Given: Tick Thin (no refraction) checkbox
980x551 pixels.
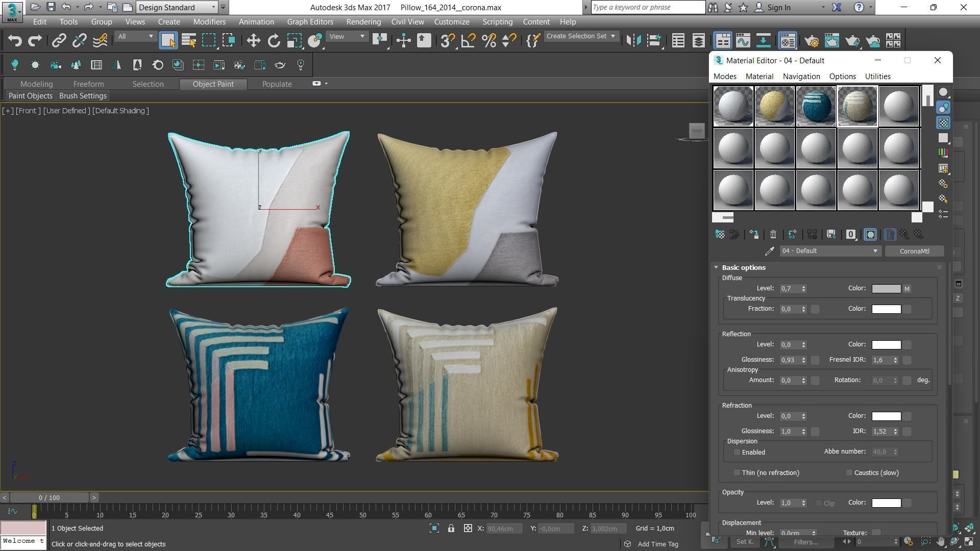Looking at the screenshot, I should pos(737,473).
